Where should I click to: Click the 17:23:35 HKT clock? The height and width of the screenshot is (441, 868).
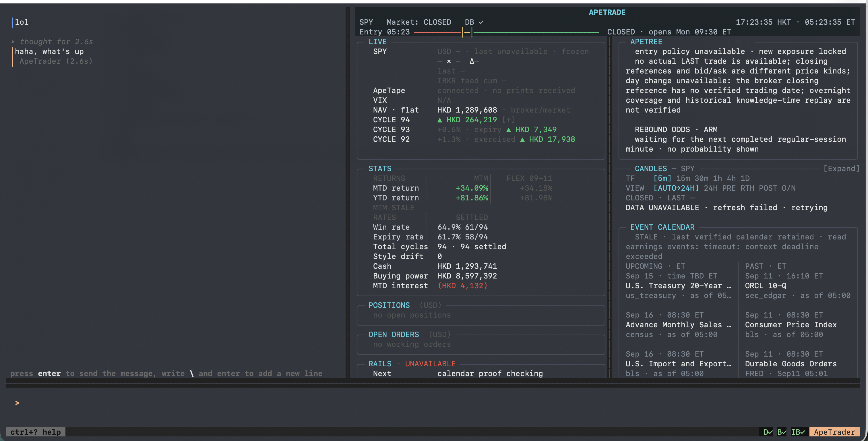(763, 22)
